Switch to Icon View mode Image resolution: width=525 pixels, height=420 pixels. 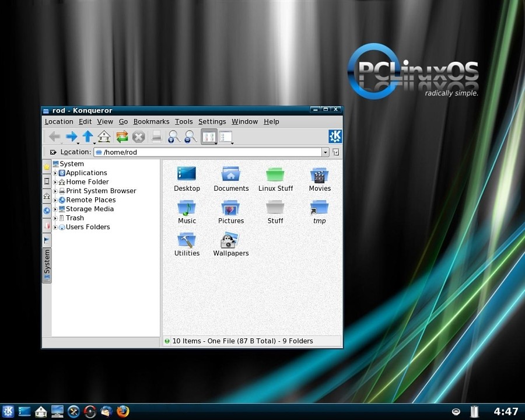pos(209,136)
